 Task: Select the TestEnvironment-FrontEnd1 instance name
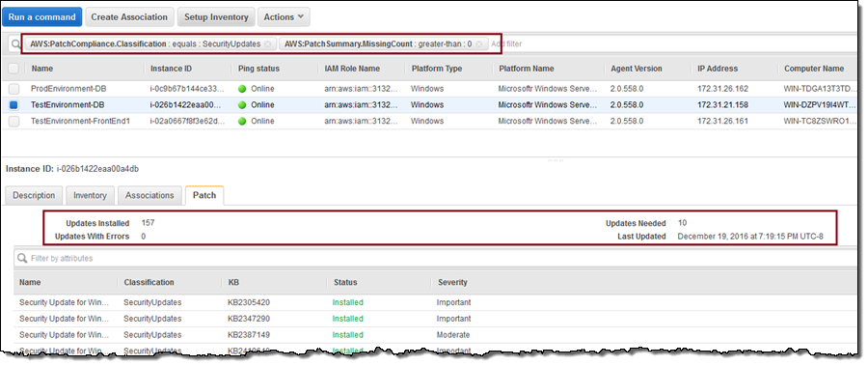point(80,121)
